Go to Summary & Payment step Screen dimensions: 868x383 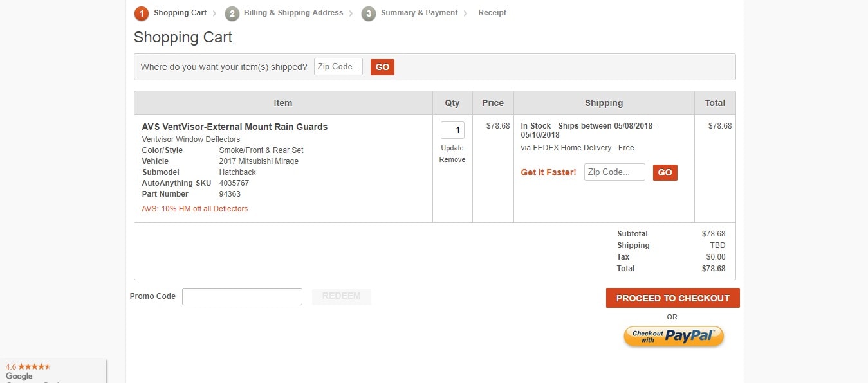(x=419, y=13)
